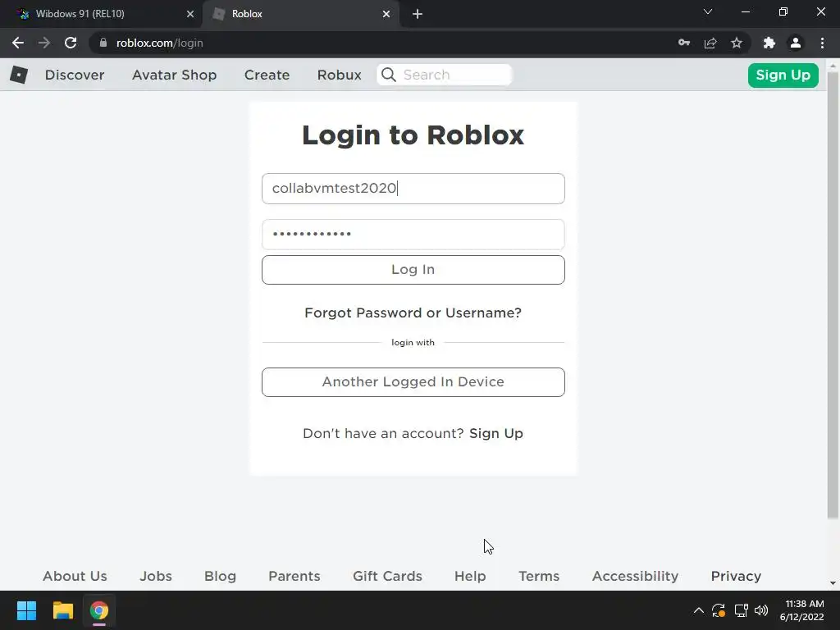
Task: Click the Chrome taskbar icon
Action: 99,610
